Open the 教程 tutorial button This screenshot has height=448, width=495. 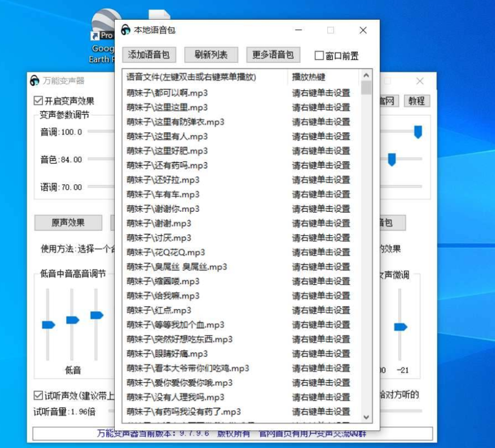[417, 101]
